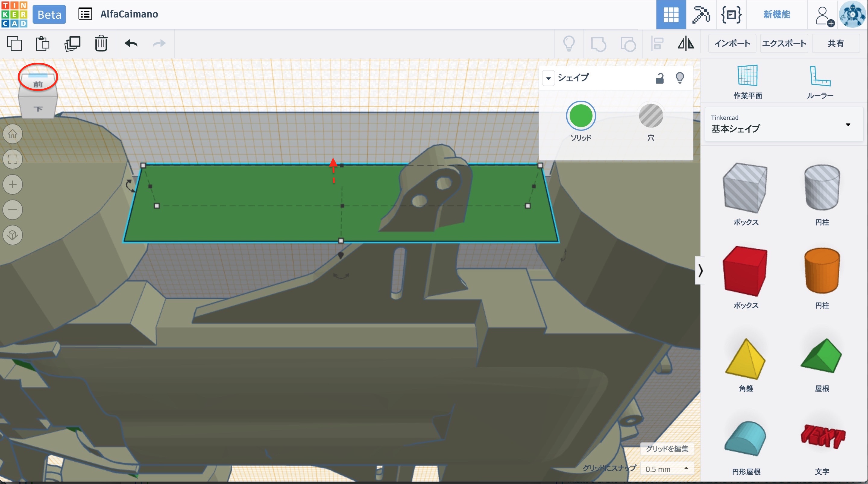Set shape to hole (穴)
Screen dimensions: 868x484
pyautogui.click(x=651, y=116)
